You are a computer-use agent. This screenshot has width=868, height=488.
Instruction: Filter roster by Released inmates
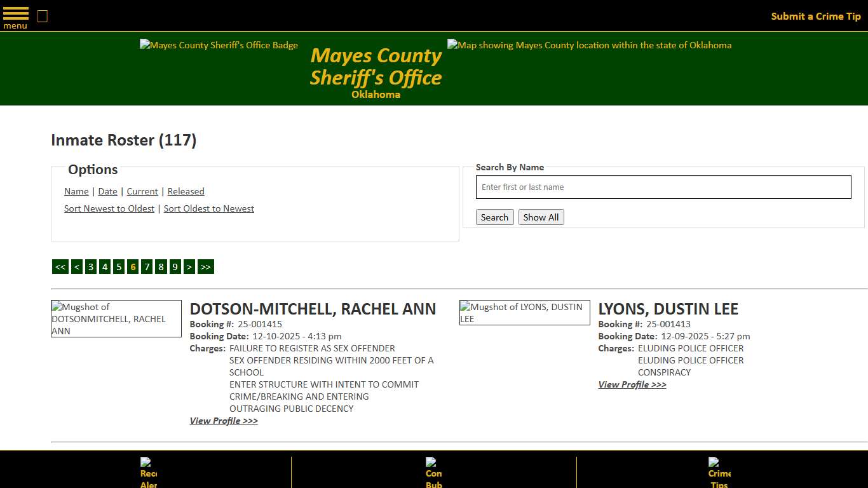pos(186,191)
